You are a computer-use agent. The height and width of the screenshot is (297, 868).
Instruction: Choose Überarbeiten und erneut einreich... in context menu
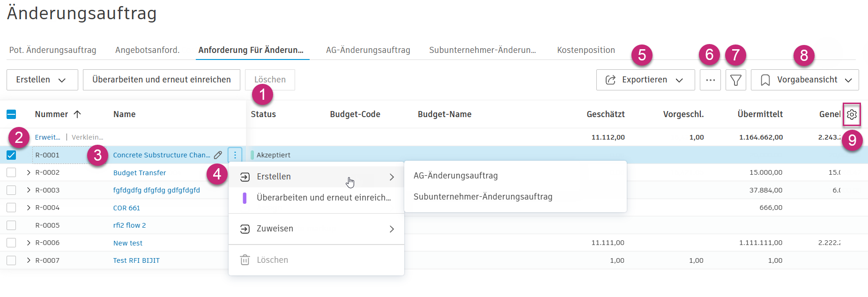(316, 198)
